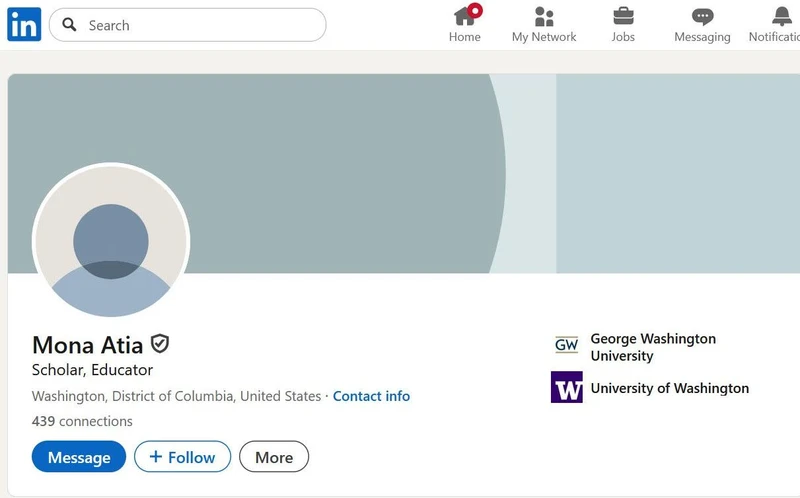The width and height of the screenshot is (800, 498).
Task: Expand the More options menu
Action: (274, 457)
